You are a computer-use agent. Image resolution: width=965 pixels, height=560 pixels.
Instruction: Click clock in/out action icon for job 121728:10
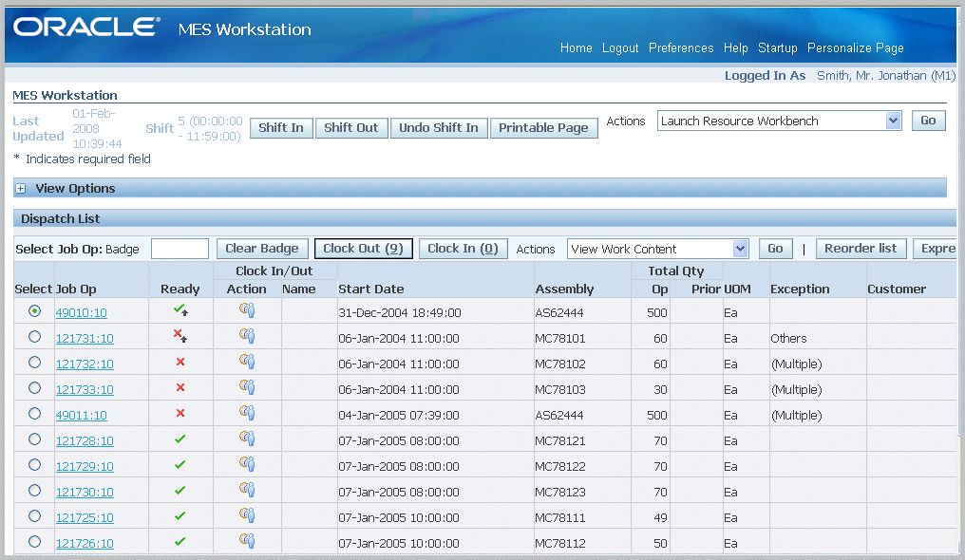pyautogui.click(x=247, y=439)
